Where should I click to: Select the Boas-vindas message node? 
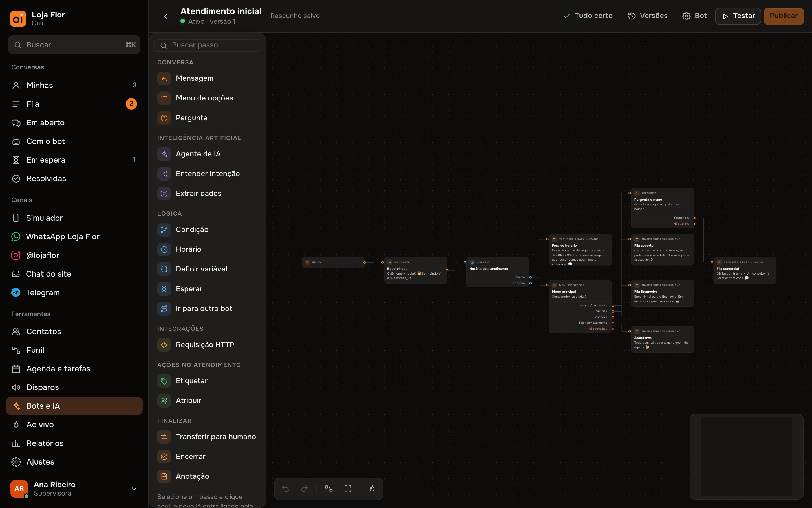[415, 270]
